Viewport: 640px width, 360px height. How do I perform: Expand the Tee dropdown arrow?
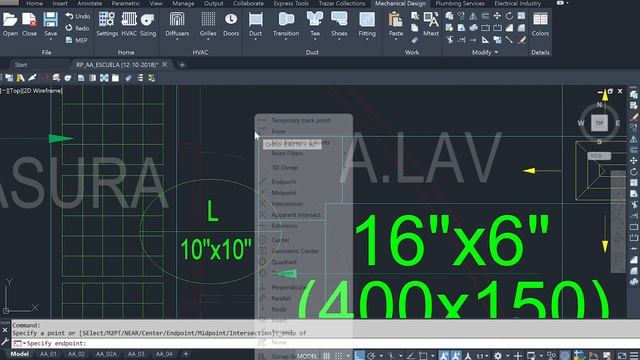pyautogui.click(x=315, y=40)
